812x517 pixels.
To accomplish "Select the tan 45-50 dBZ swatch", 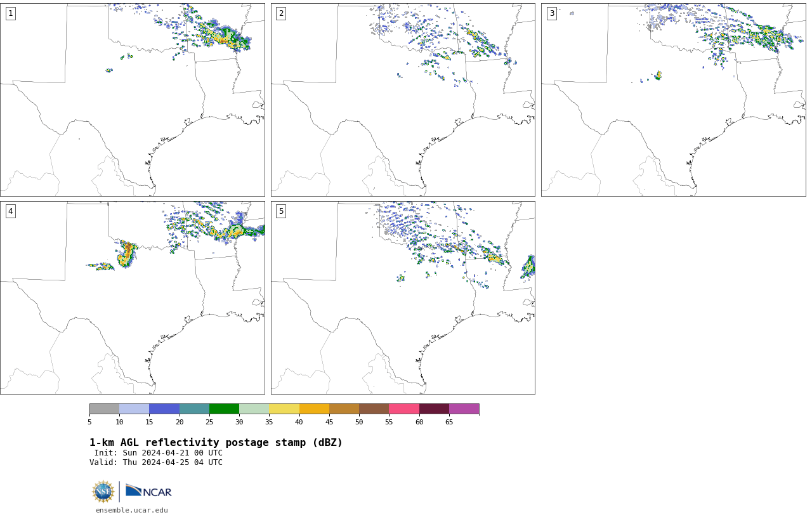I will tap(344, 409).
